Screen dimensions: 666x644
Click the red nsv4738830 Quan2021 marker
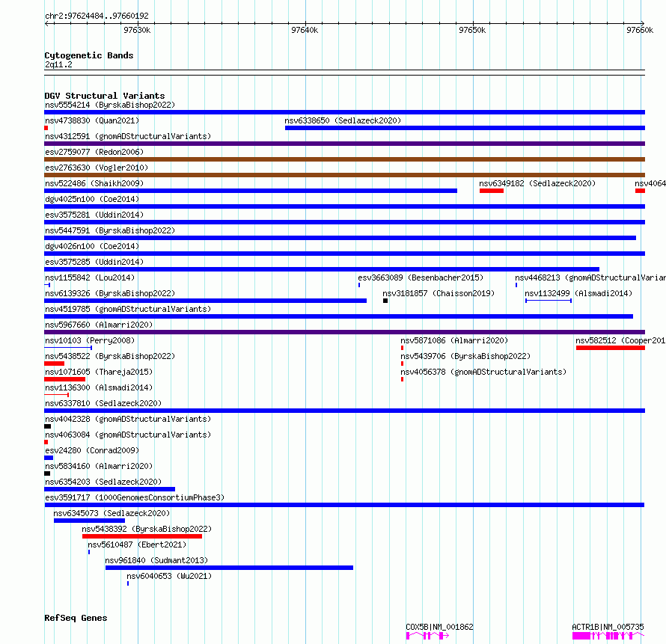point(46,128)
